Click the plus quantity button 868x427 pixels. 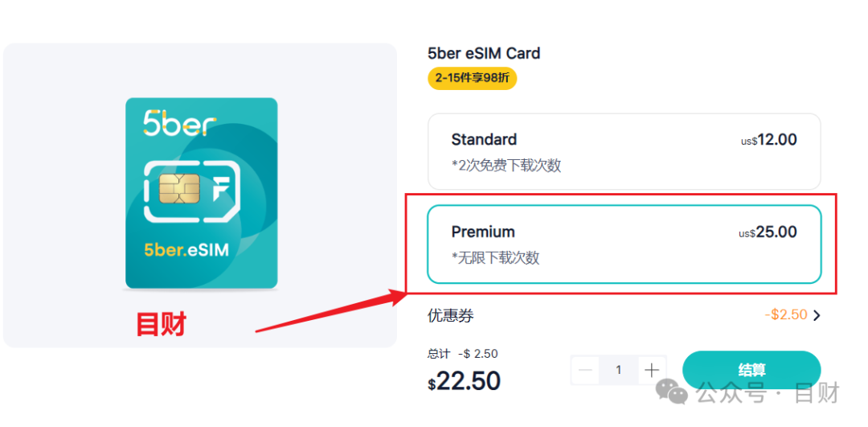652,370
